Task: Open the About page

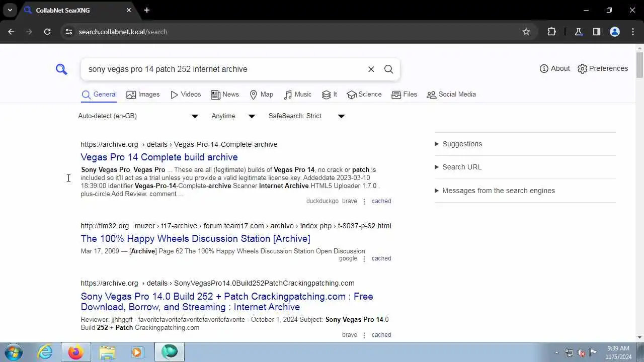Action: (554, 68)
